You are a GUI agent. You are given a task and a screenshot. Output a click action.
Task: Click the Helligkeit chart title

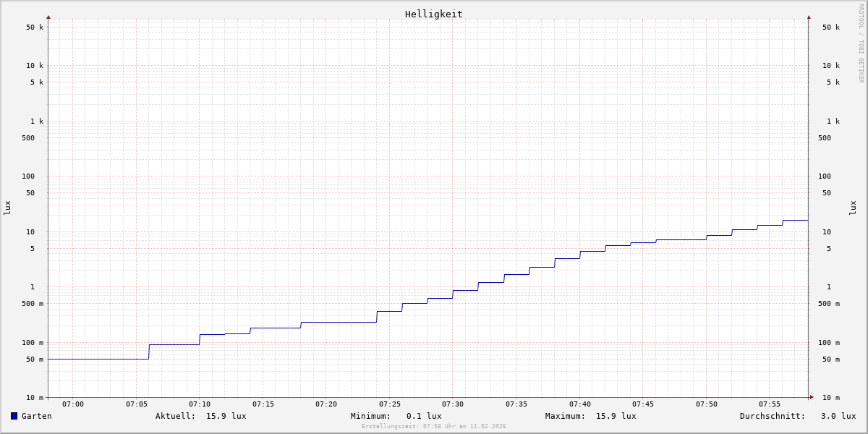(433, 14)
